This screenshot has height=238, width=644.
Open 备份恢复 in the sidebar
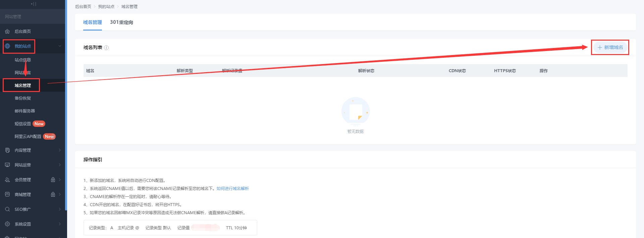tap(23, 98)
